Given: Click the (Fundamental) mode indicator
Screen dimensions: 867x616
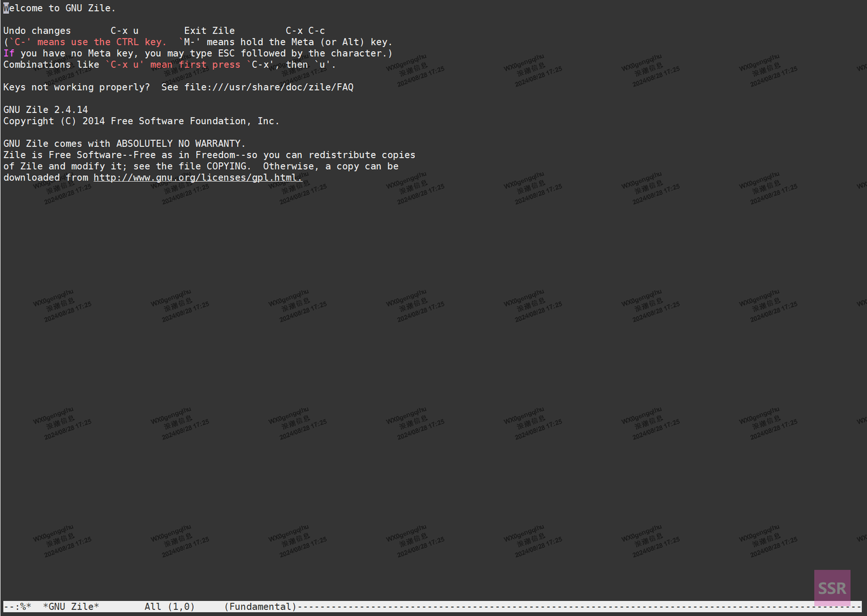Looking at the screenshot, I should click(259, 606).
